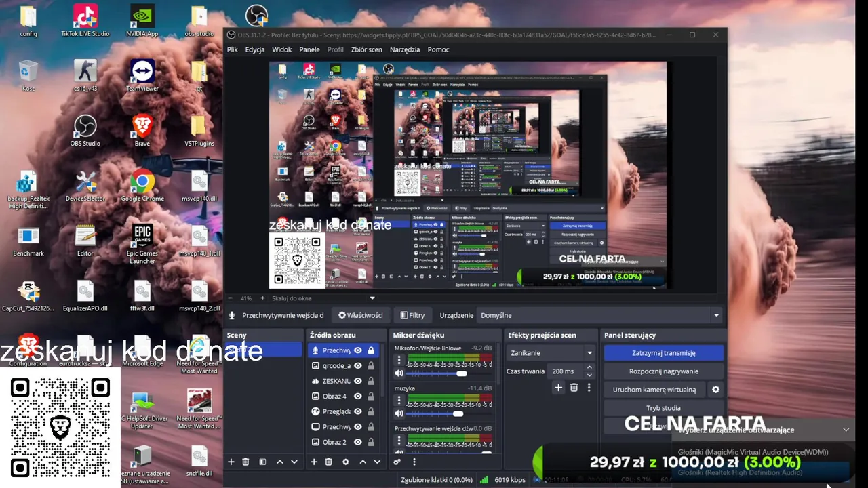868x488 pixels.
Task: Open NVIDIA App desktop icon
Action: click(x=142, y=20)
